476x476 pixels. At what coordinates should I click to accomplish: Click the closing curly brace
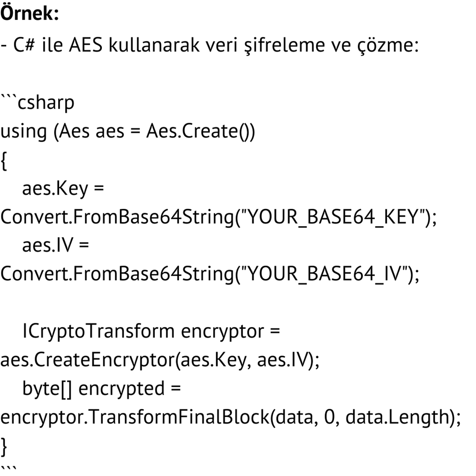[x=4, y=446]
